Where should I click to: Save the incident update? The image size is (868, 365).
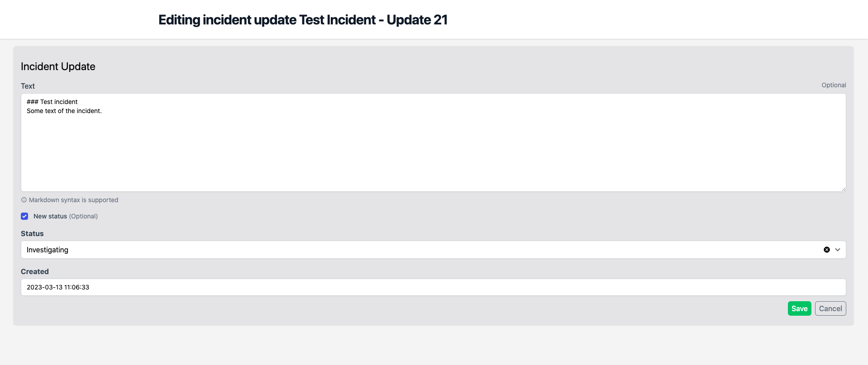pos(799,308)
